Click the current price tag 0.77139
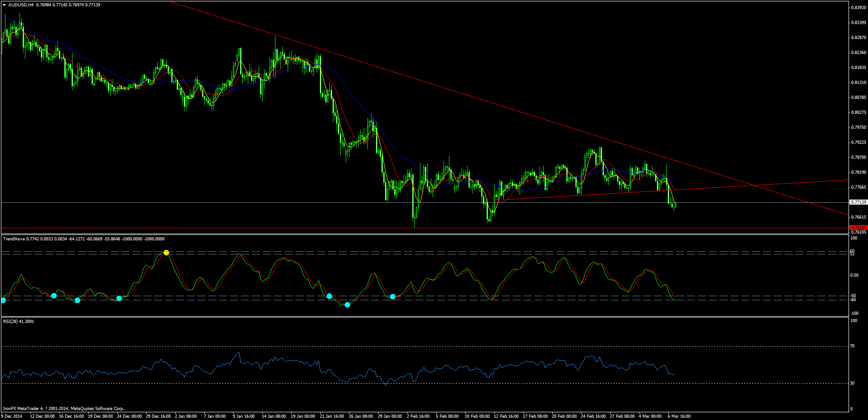 tap(858, 202)
